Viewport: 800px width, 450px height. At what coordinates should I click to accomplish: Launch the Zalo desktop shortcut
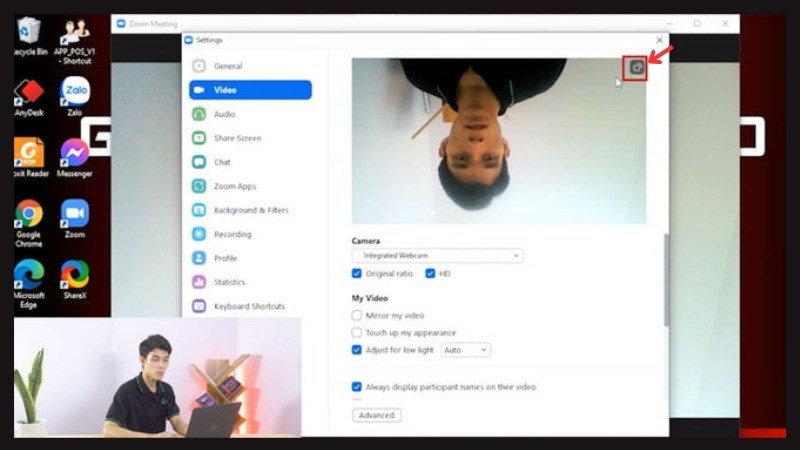[x=75, y=92]
